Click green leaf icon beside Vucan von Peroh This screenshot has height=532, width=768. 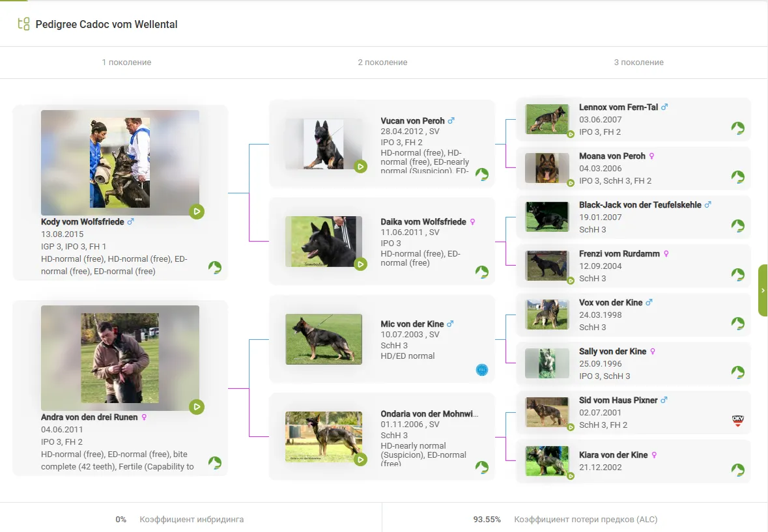[x=482, y=174]
